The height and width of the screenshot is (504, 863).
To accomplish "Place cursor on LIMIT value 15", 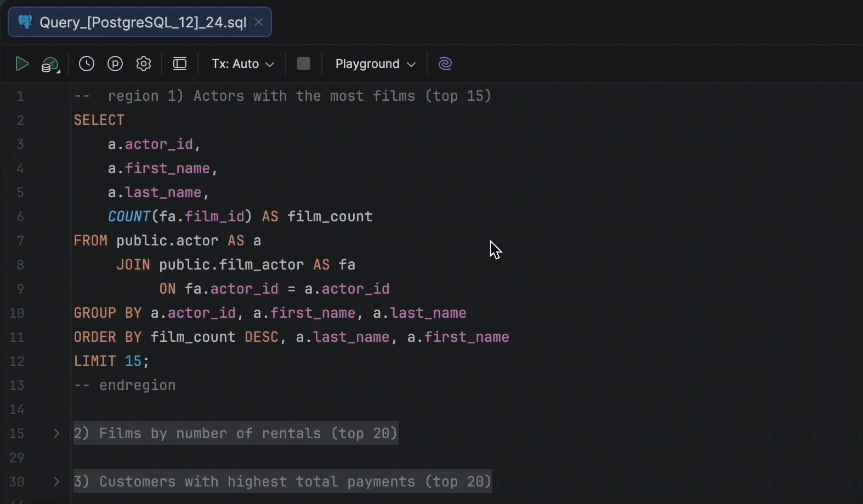I will 133,362.
